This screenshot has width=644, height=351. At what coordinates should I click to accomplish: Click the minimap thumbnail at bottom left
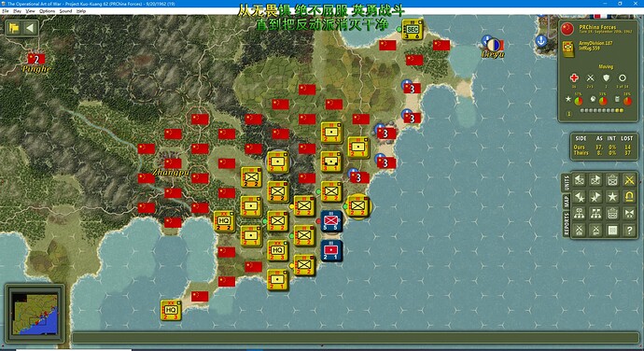(35, 314)
